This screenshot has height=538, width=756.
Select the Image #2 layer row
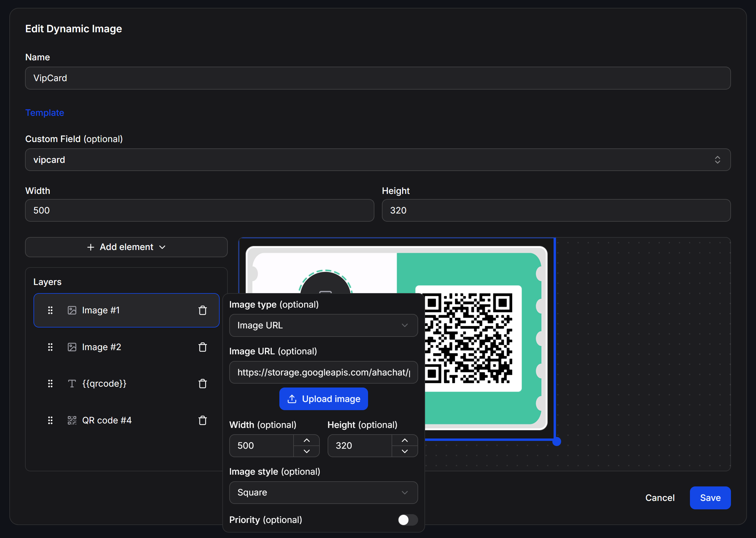pyautogui.click(x=126, y=347)
